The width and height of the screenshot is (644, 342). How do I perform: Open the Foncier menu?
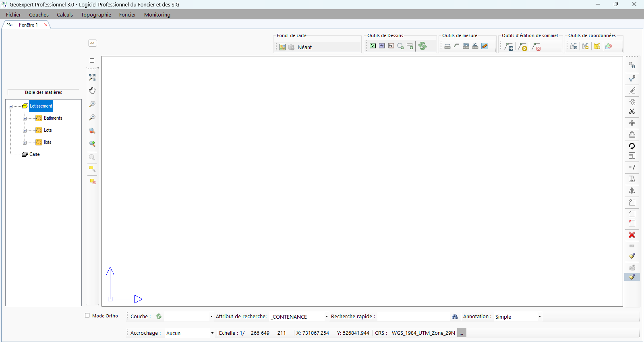127,15
